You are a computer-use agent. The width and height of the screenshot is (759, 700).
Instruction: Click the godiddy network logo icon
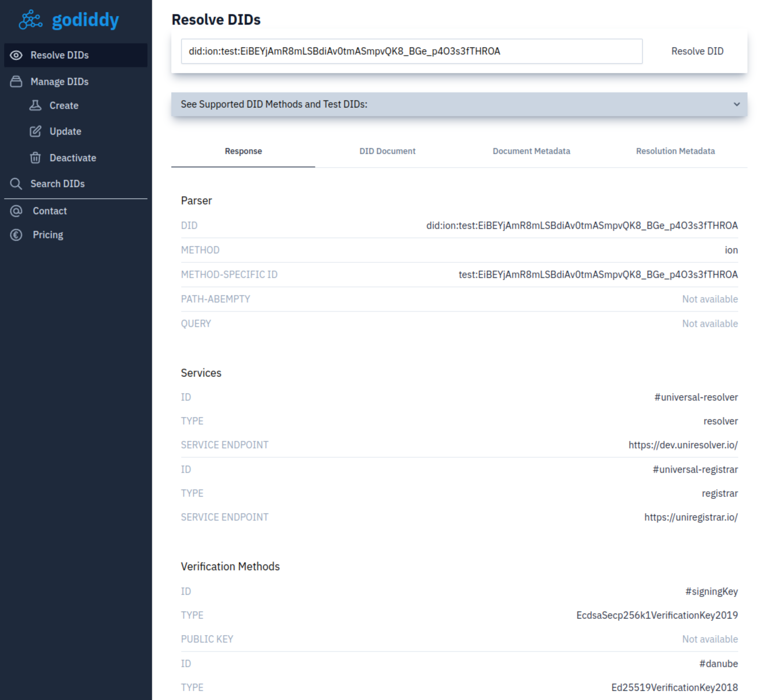(x=31, y=20)
